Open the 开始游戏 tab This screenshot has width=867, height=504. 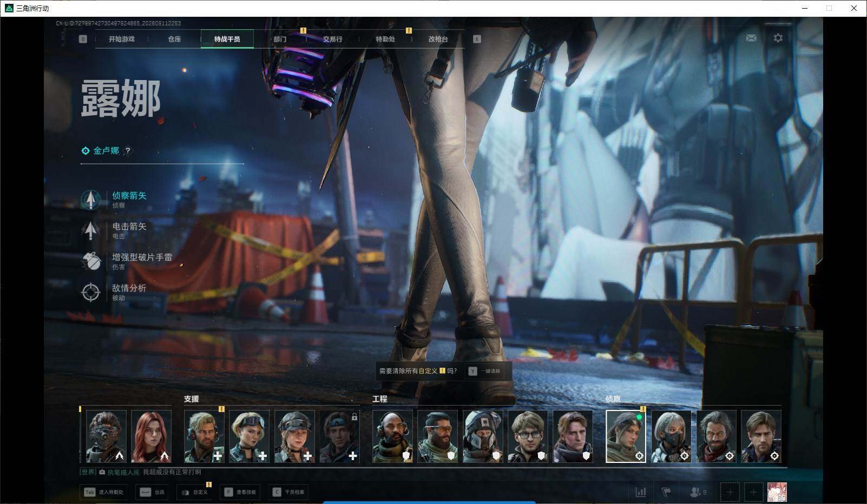121,39
